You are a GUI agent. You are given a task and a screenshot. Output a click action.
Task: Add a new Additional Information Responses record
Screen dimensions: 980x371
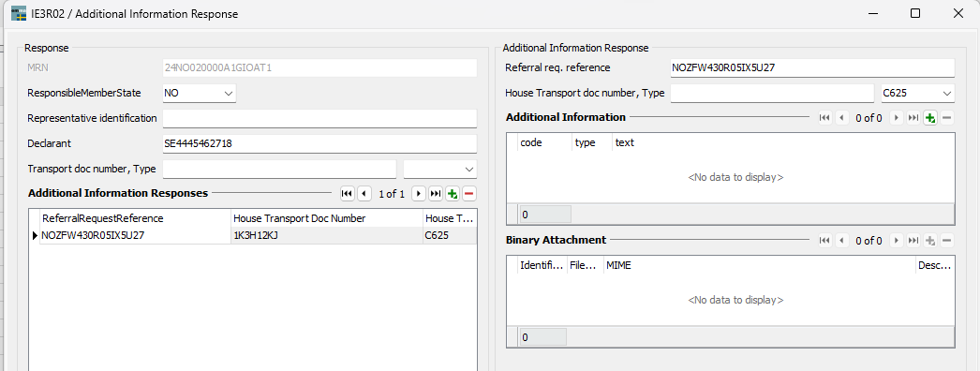pyautogui.click(x=453, y=194)
